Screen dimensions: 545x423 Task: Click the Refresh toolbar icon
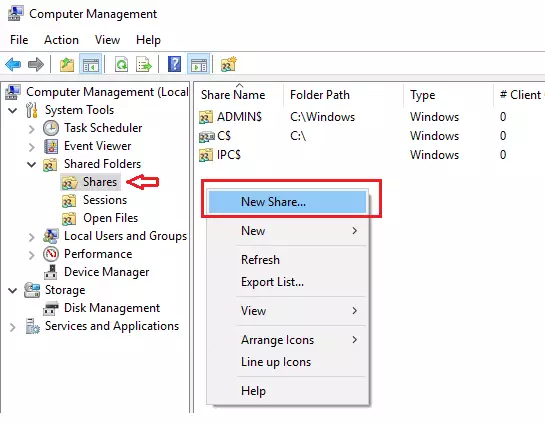[122, 65]
